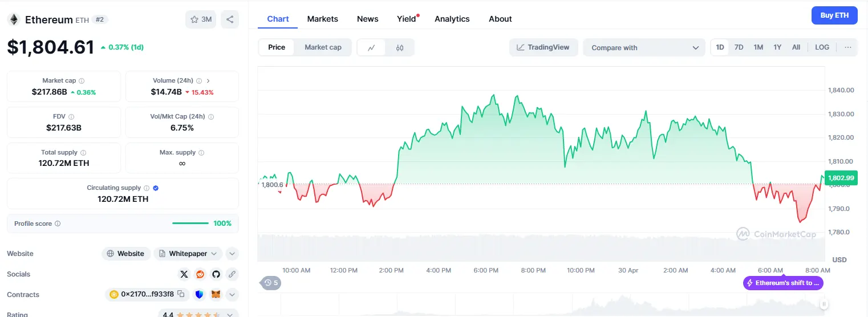Click the volume value $14.74B

point(166,92)
